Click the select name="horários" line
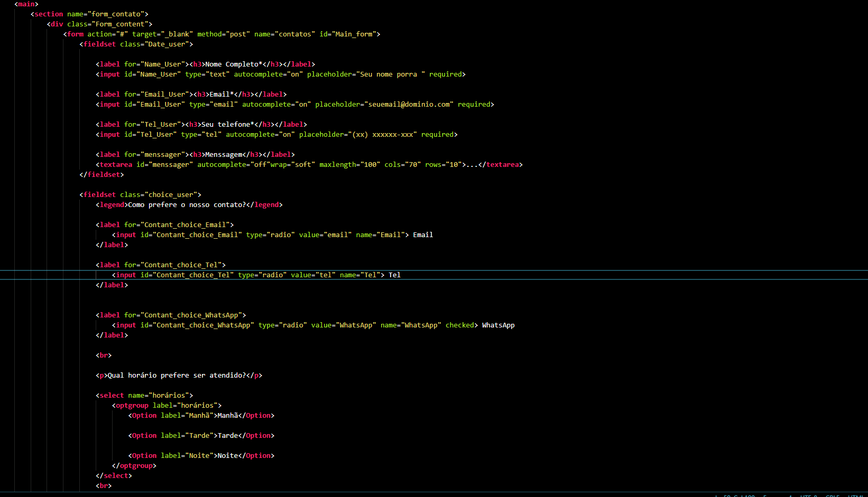This screenshot has height=497, width=868. (144, 396)
